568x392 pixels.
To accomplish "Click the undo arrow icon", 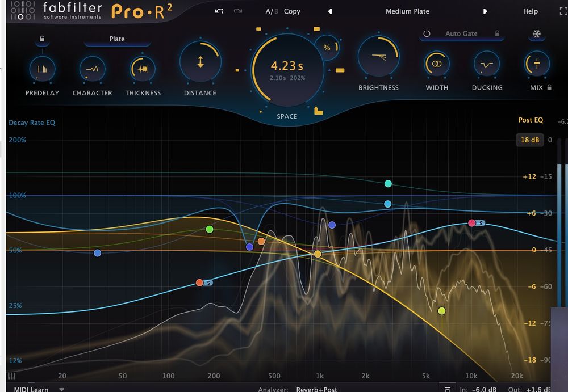I will tap(219, 11).
